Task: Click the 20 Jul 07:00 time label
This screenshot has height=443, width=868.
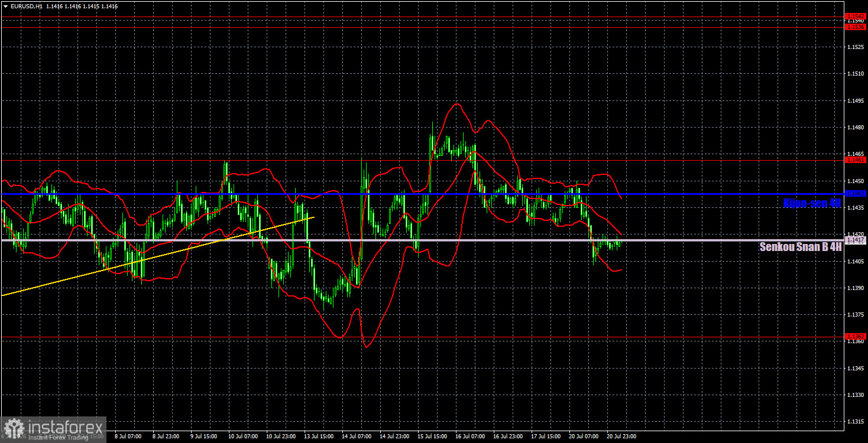Action: point(582,437)
